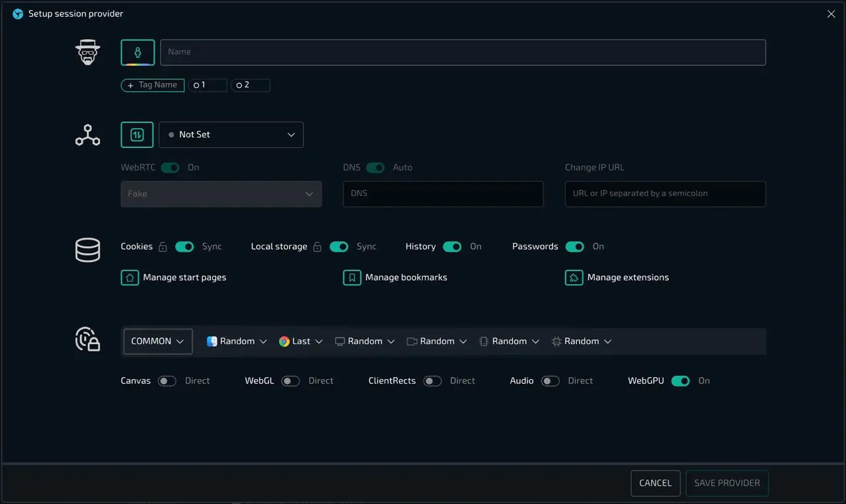Click the database storage section icon

(x=87, y=250)
